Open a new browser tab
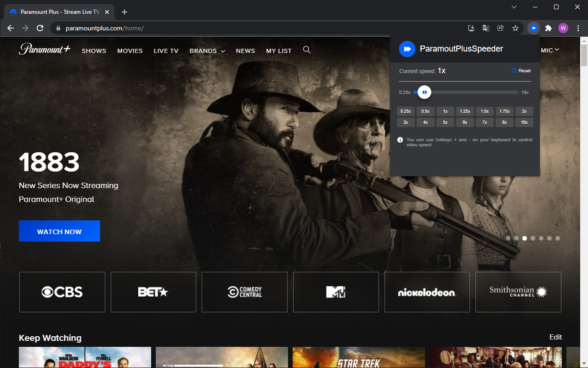 point(124,12)
